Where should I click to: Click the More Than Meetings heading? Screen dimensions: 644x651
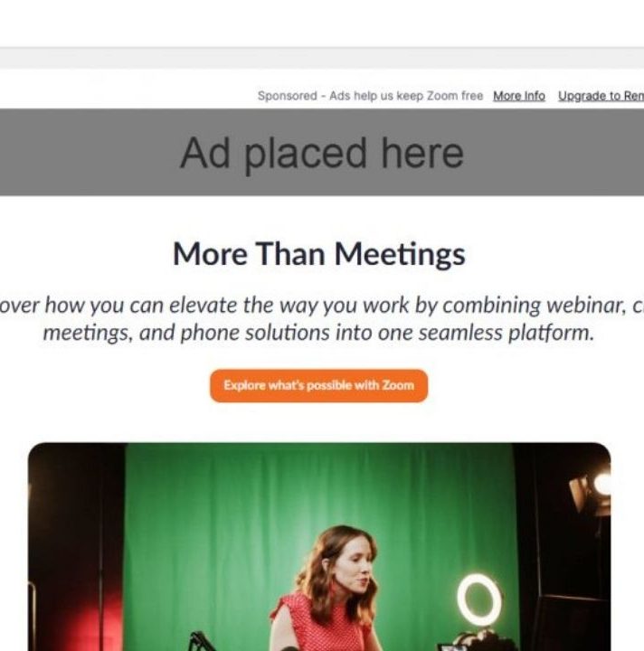(319, 254)
